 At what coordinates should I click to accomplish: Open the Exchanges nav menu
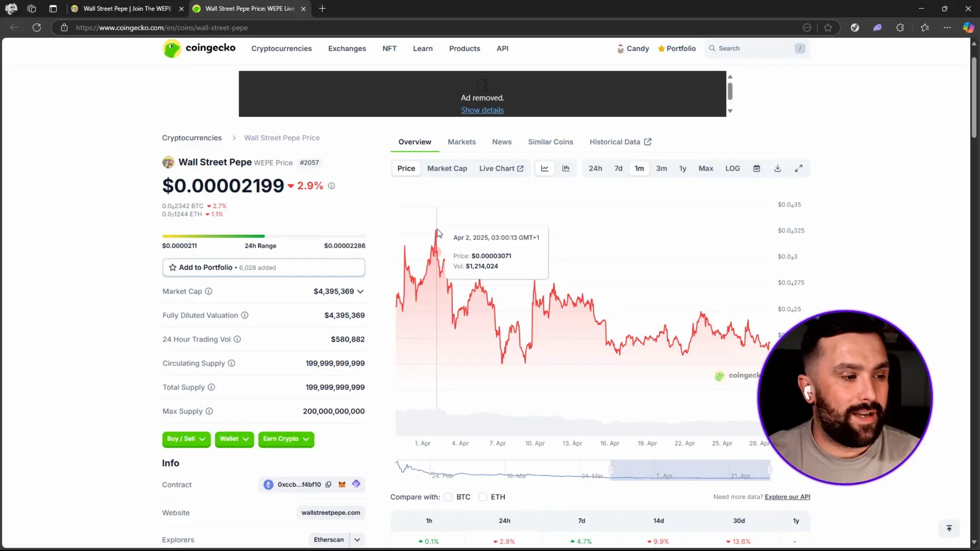(x=347, y=48)
